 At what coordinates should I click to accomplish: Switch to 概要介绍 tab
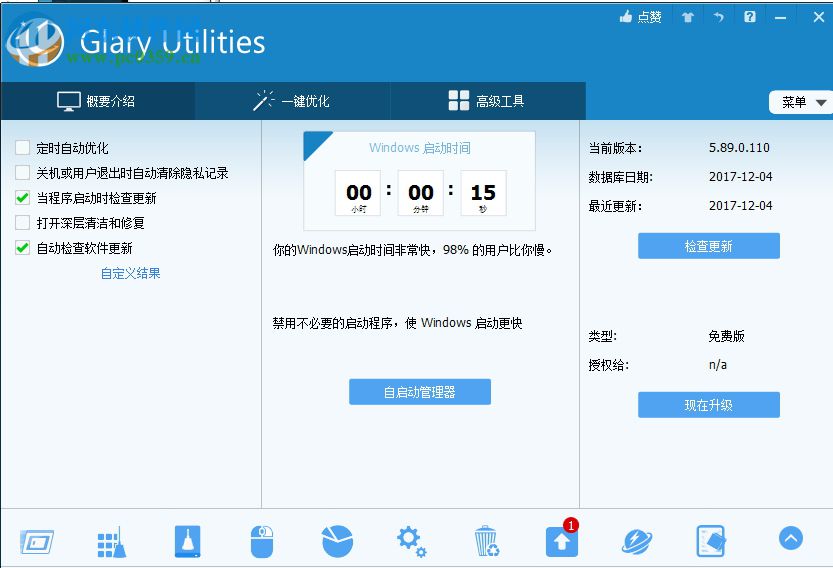(x=98, y=101)
